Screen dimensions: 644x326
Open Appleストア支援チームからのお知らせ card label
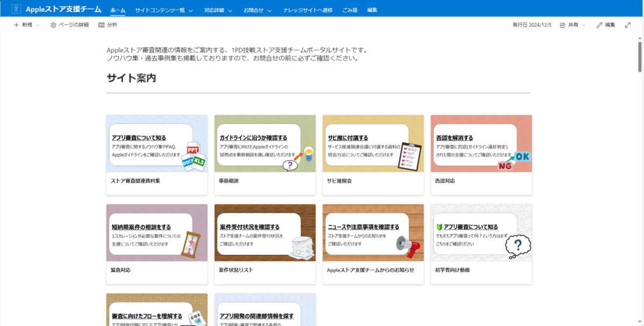[371, 270]
